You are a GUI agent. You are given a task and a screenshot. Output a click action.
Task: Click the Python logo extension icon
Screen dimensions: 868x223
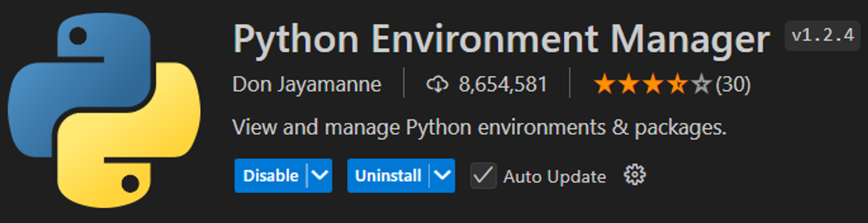104,111
